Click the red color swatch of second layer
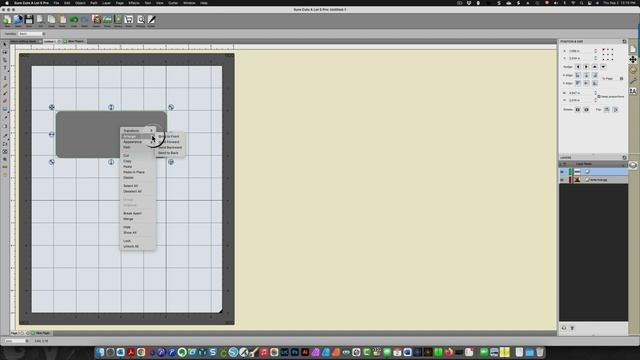The height and width of the screenshot is (360, 640). [571, 180]
